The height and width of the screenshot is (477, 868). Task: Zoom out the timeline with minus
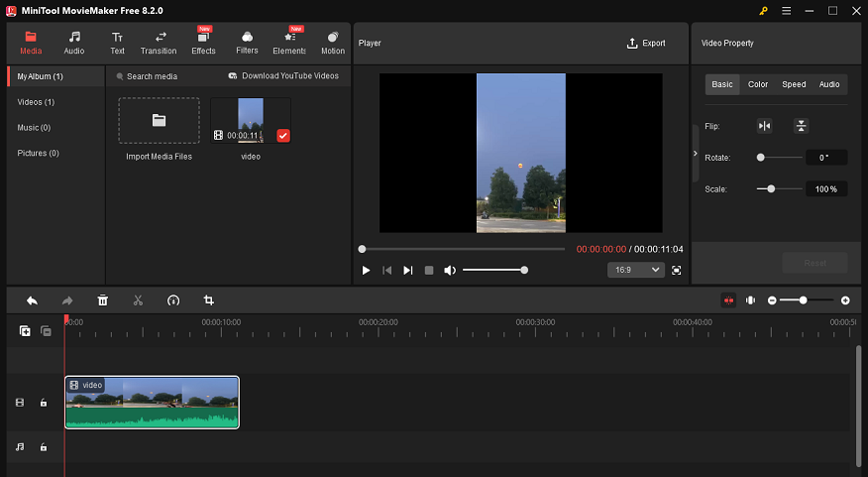[x=772, y=300]
